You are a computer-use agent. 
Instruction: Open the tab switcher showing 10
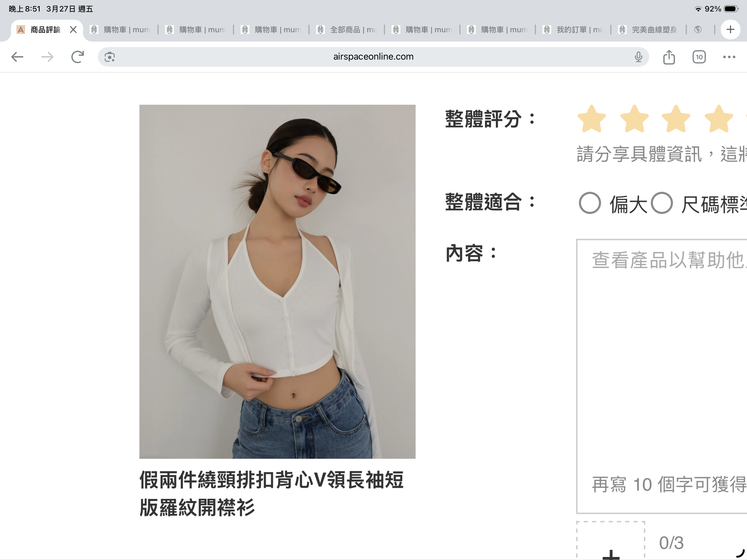[699, 57]
